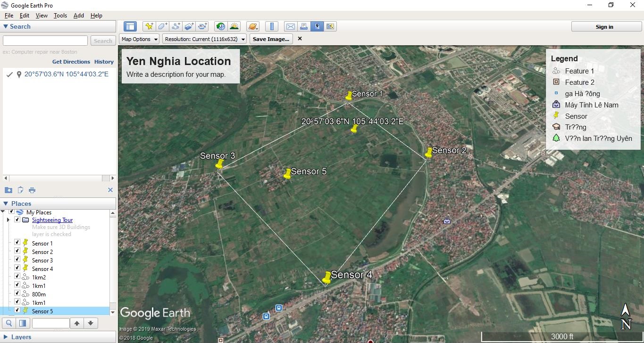Toggle the Sightseeing Tour checkbox
Screen dimensions: 644x343
pos(17,220)
